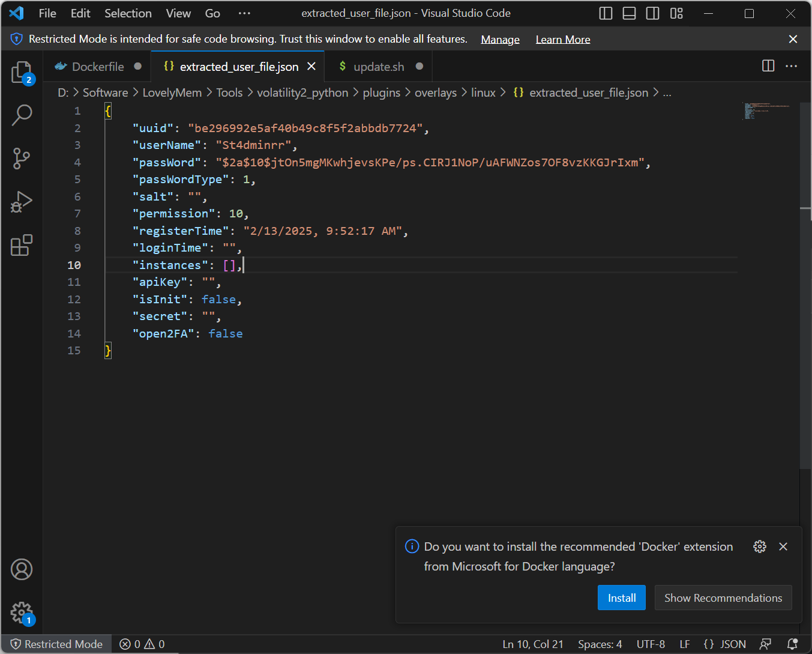Show hidden menus via title bar ellipsis
This screenshot has width=812, height=654.
coord(244,13)
